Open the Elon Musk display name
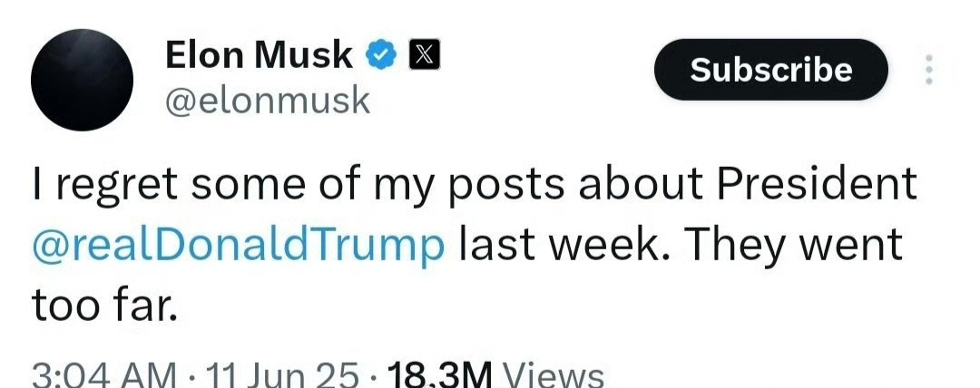 click(x=259, y=55)
